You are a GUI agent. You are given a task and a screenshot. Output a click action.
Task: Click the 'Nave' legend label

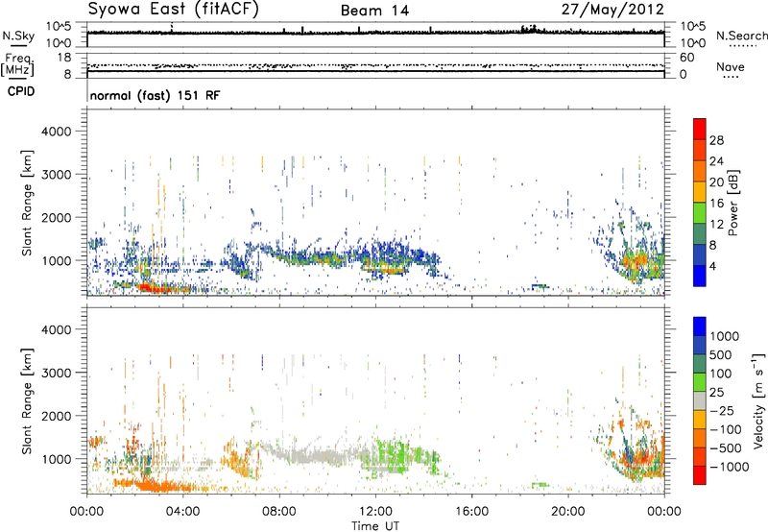(731, 67)
